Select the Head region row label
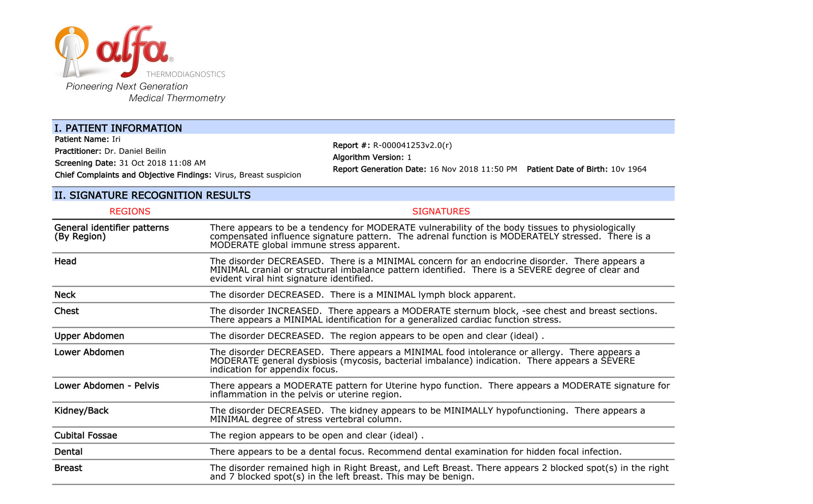 tap(66, 261)
